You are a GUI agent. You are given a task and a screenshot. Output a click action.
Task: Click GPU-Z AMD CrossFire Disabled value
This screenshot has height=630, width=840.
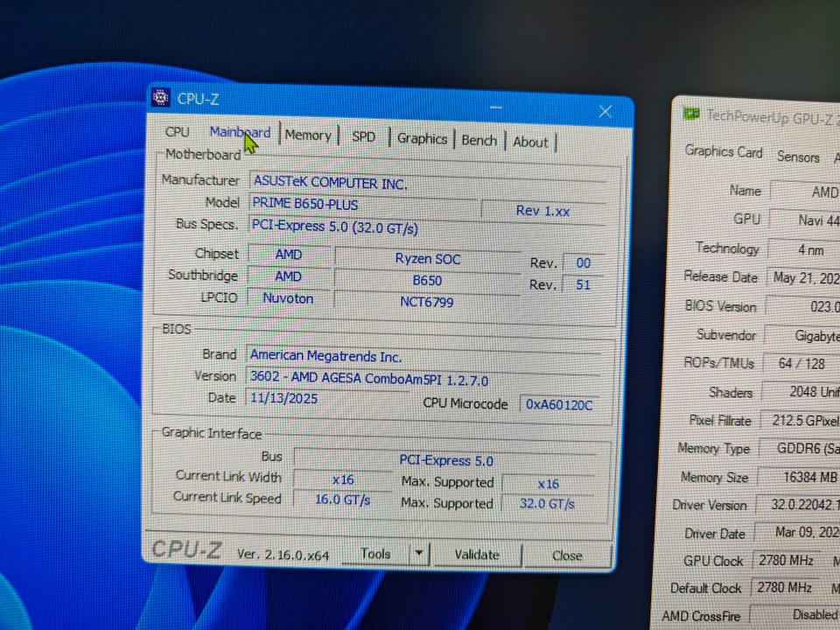pos(795,615)
